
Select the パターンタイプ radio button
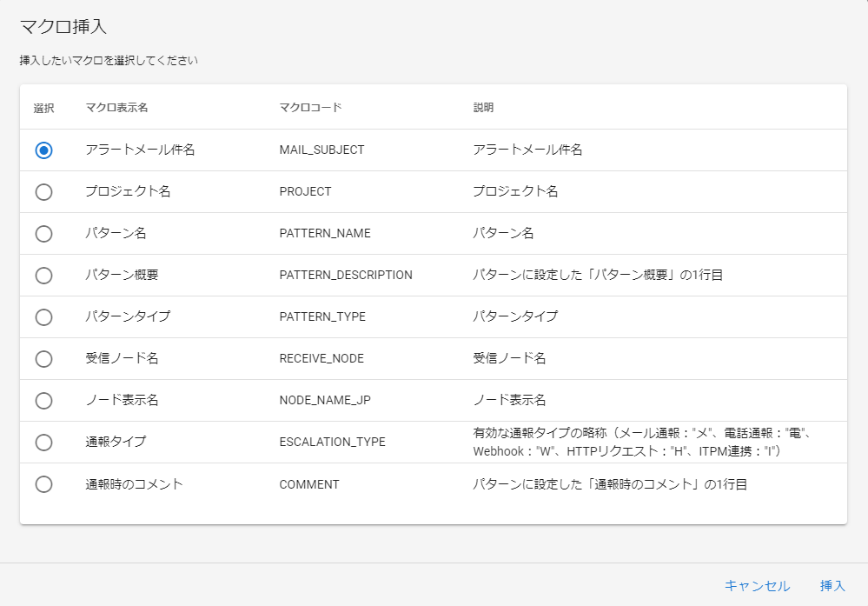[x=44, y=316]
